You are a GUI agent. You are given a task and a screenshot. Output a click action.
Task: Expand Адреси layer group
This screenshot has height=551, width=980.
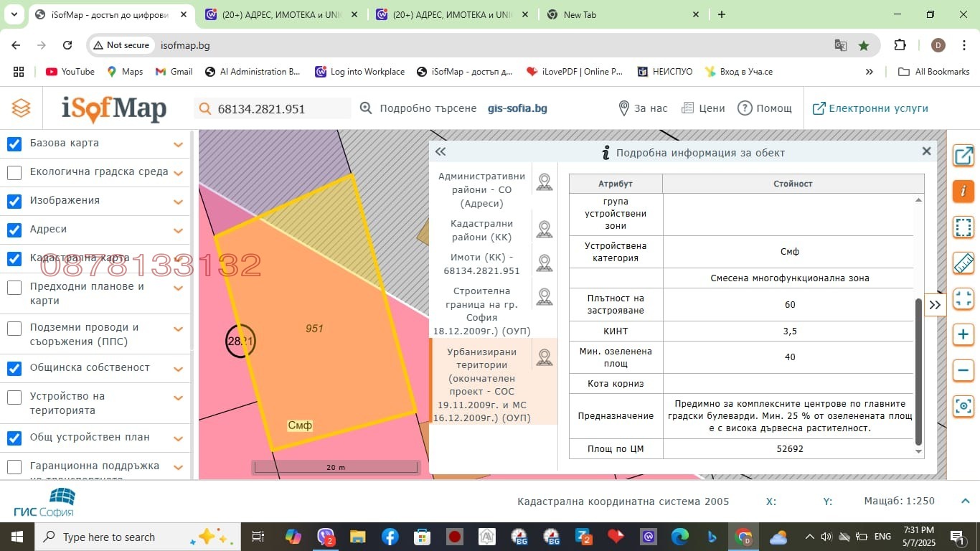click(179, 231)
